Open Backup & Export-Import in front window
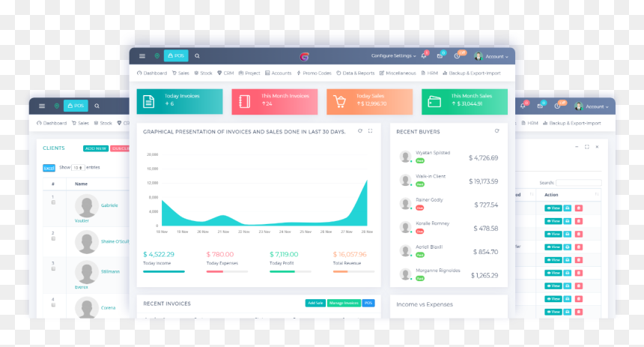Screen dimensions: 644x347 (x=472, y=73)
